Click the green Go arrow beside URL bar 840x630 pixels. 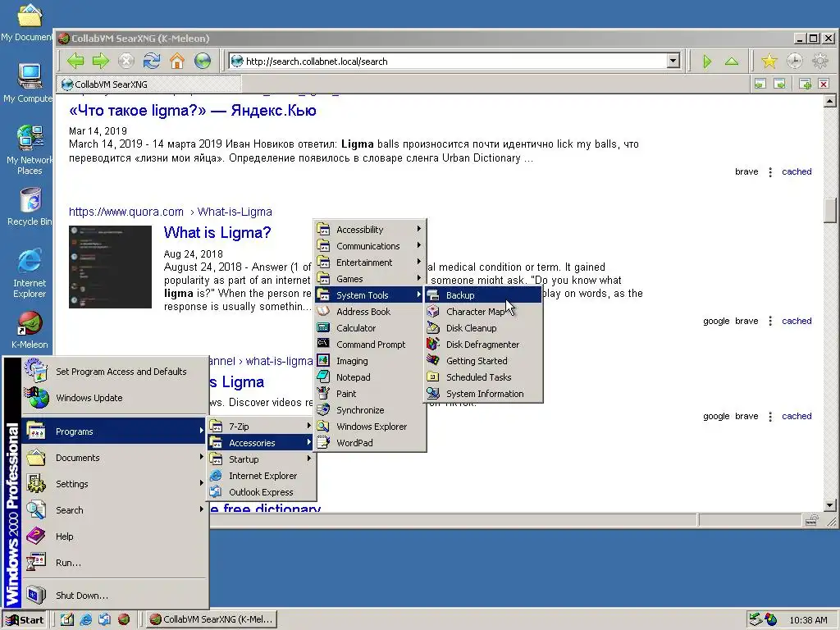pyautogui.click(x=707, y=61)
